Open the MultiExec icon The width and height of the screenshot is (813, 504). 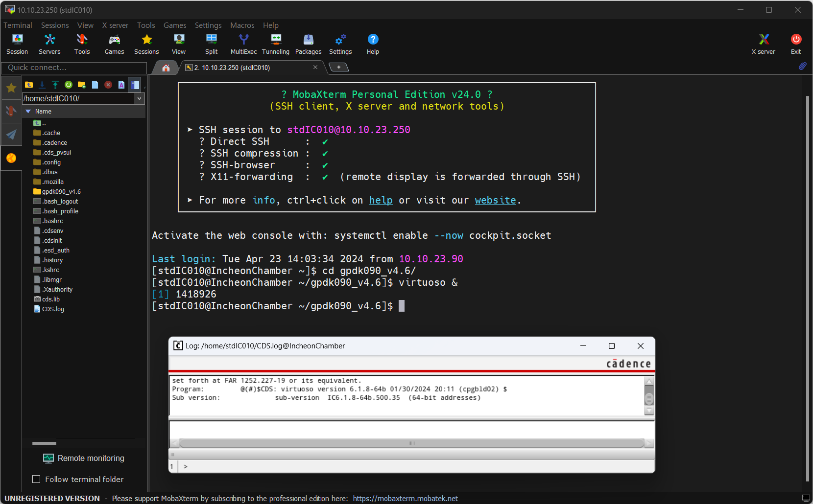(243, 44)
